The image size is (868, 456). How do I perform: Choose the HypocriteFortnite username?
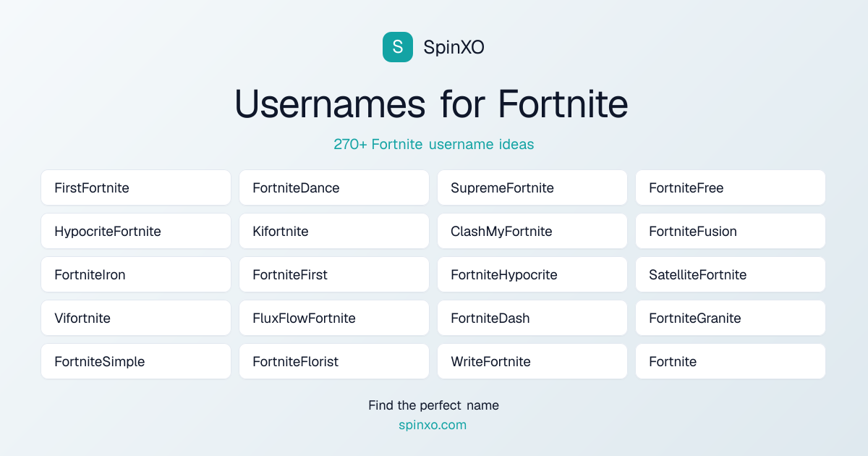(x=136, y=231)
